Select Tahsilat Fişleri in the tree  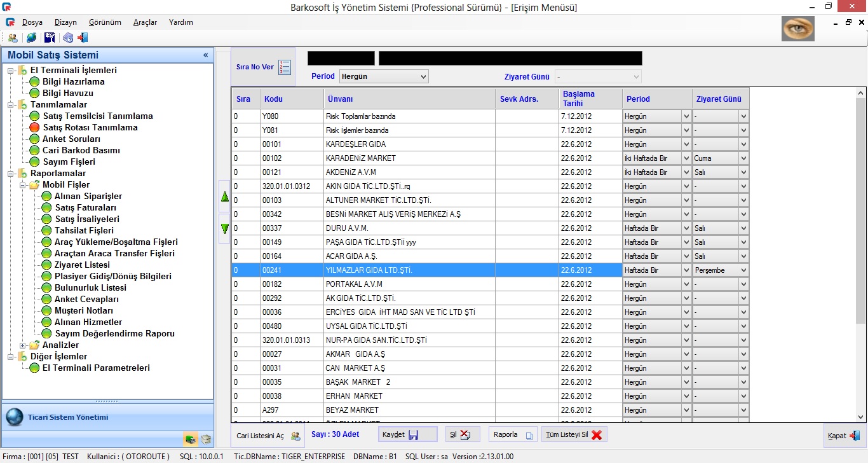coord(85,231)
